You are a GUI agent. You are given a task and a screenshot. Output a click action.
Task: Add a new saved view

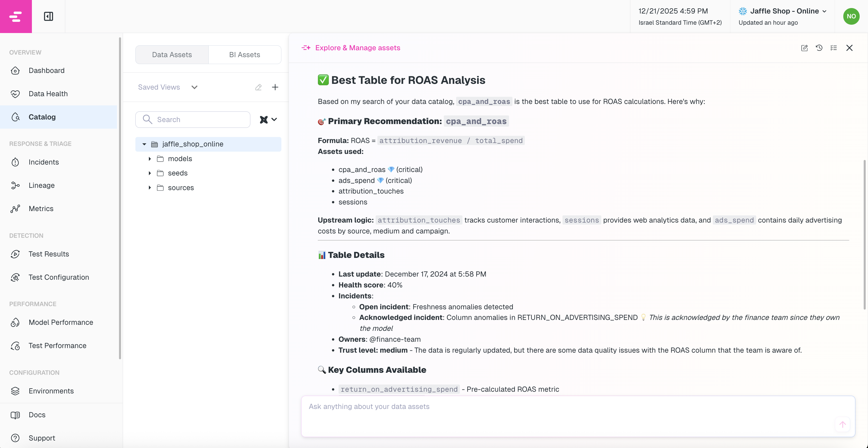click(x=275, y=87)
